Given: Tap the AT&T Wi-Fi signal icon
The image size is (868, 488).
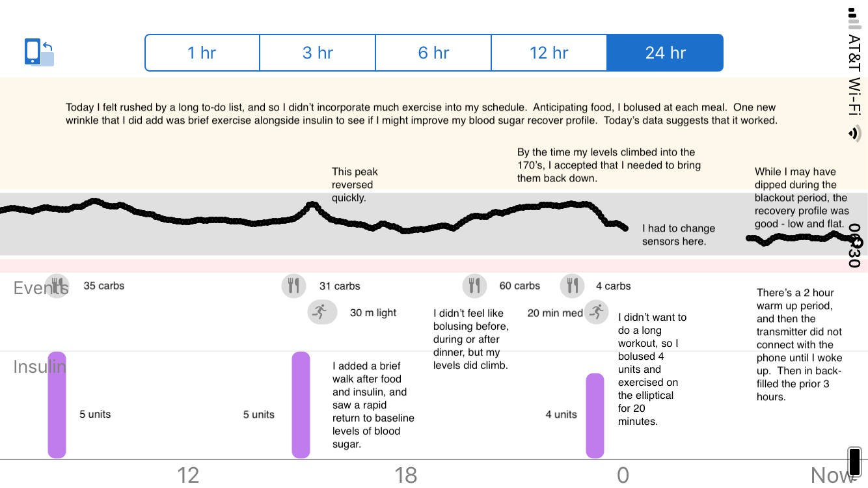Looking at the screenshot, I should [853, 132].
